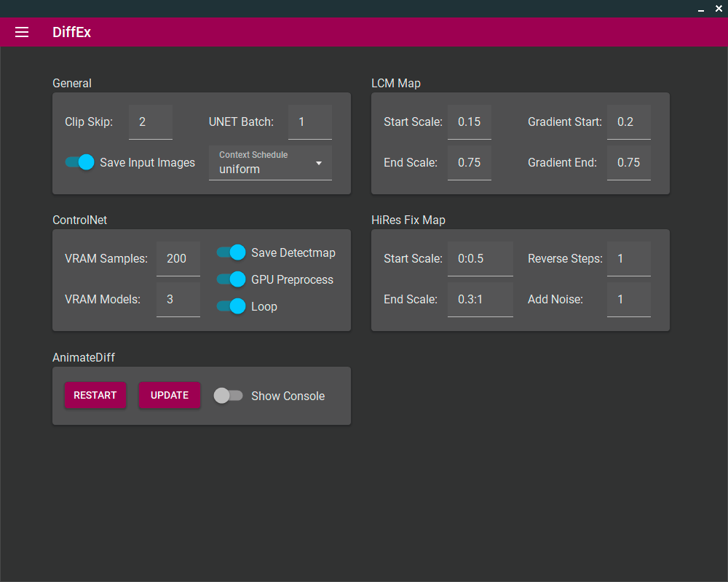Viewport: 728px width, 582px height.
Task: Disable the Save Detectmap toggle
Action: click(x=231, y=252)
